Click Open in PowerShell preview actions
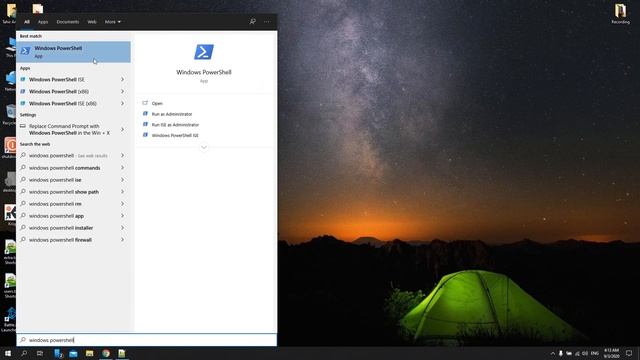 pyautogui.click(x=157, y=103)
